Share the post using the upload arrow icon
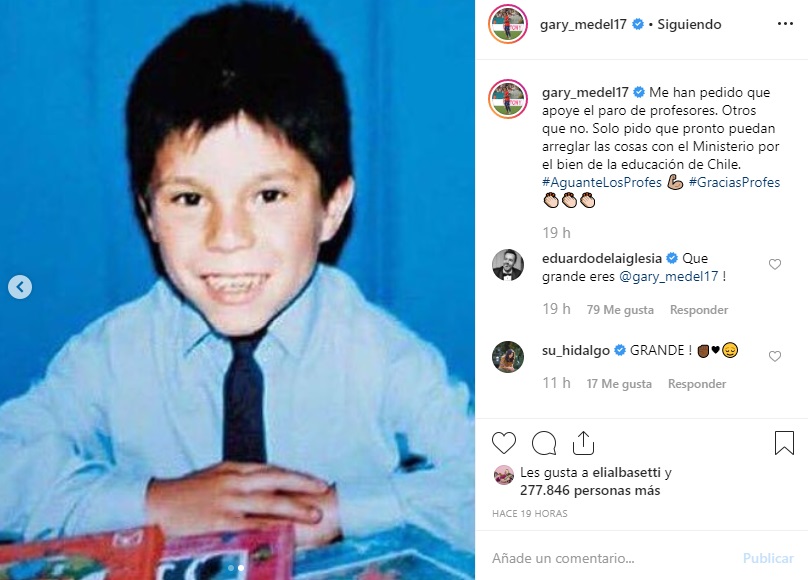 click(x=583, y=443)
